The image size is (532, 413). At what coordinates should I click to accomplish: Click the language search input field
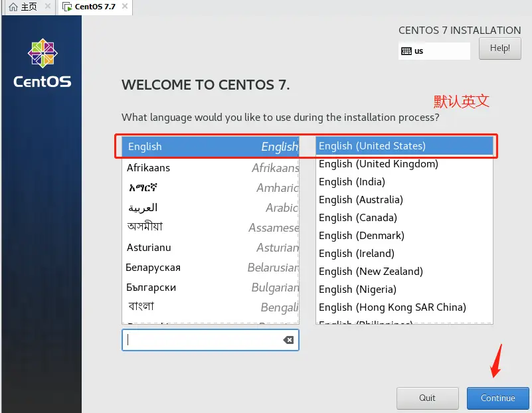[211, 340]
